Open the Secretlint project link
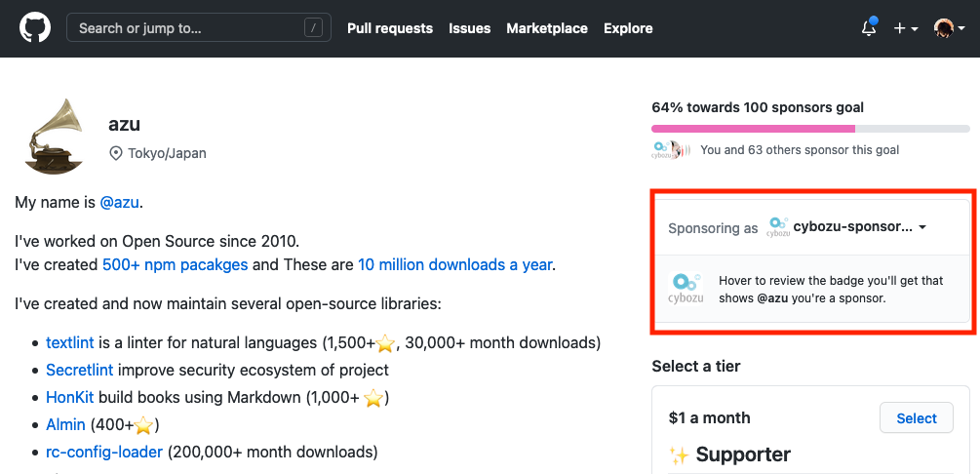 click(x=79, y=371)
